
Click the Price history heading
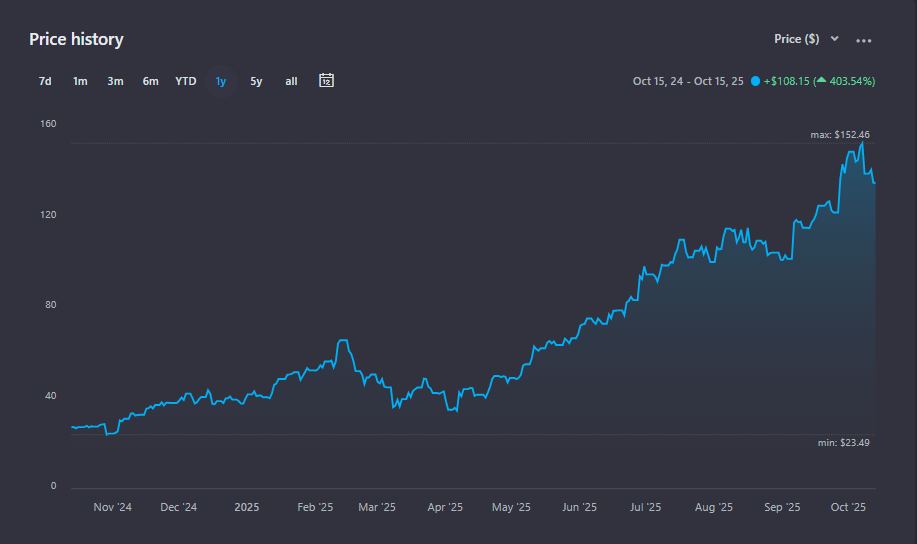pos(76,39)
